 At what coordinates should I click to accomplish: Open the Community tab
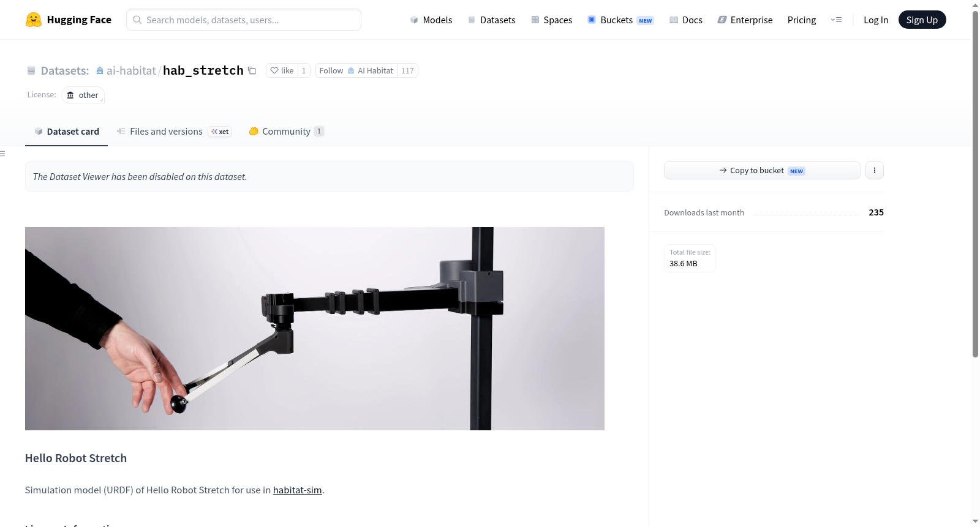286,131
